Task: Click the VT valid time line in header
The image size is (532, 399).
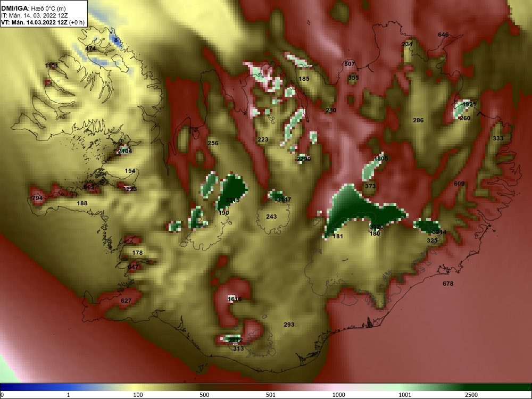Action: 43,22
